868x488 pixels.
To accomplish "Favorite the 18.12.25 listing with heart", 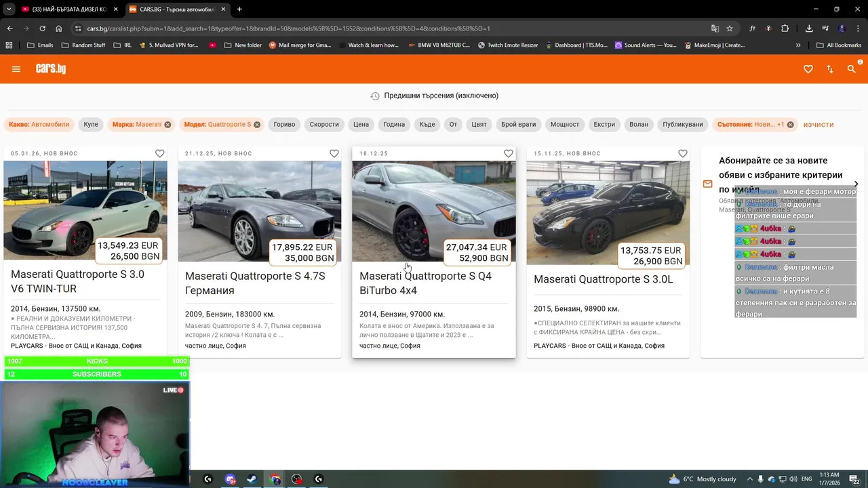I will tap(509, 154).
